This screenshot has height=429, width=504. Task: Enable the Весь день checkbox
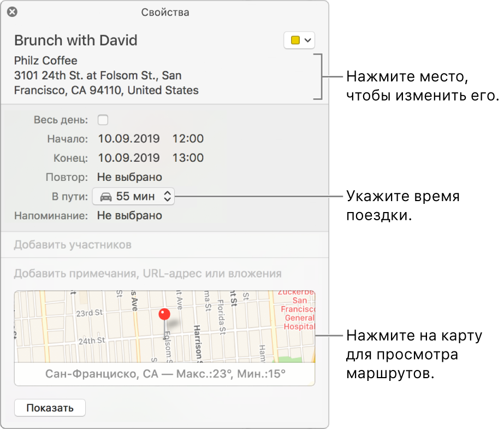103,120
